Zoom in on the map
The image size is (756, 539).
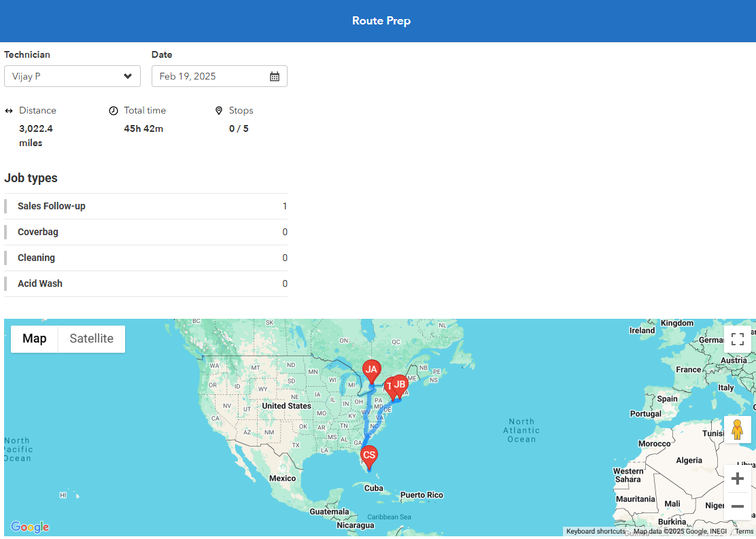pyautogui.click(x=737, y=479)
